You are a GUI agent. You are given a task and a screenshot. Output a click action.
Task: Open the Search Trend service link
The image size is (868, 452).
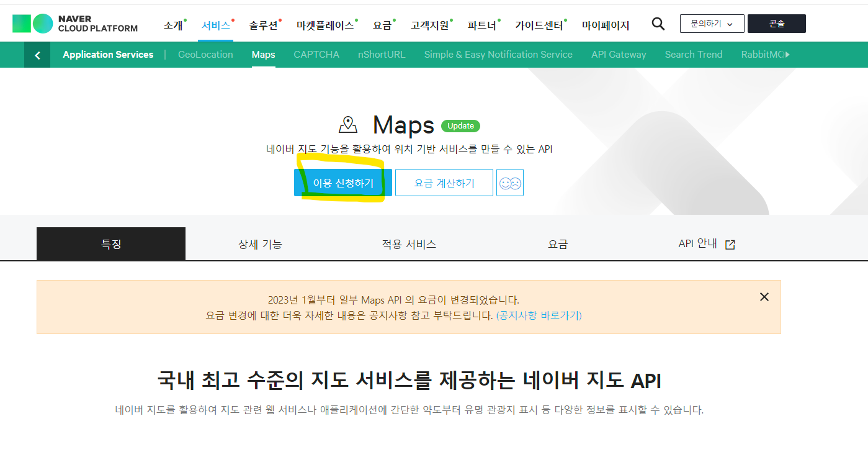click(x=694, y=55)
